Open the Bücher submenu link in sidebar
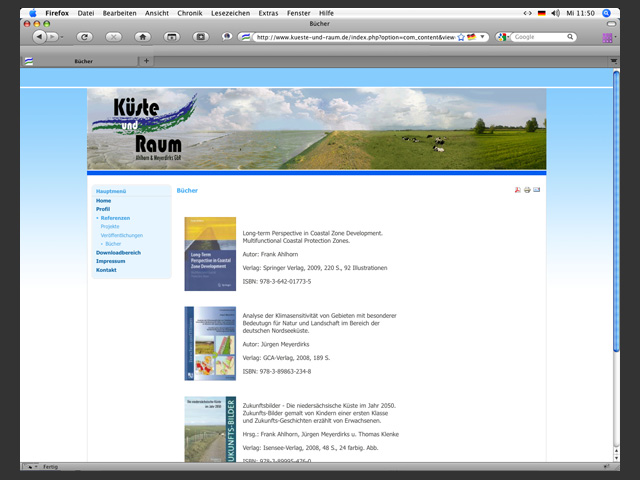The height and width of the screenshot is (480, 640). (113, 244)
